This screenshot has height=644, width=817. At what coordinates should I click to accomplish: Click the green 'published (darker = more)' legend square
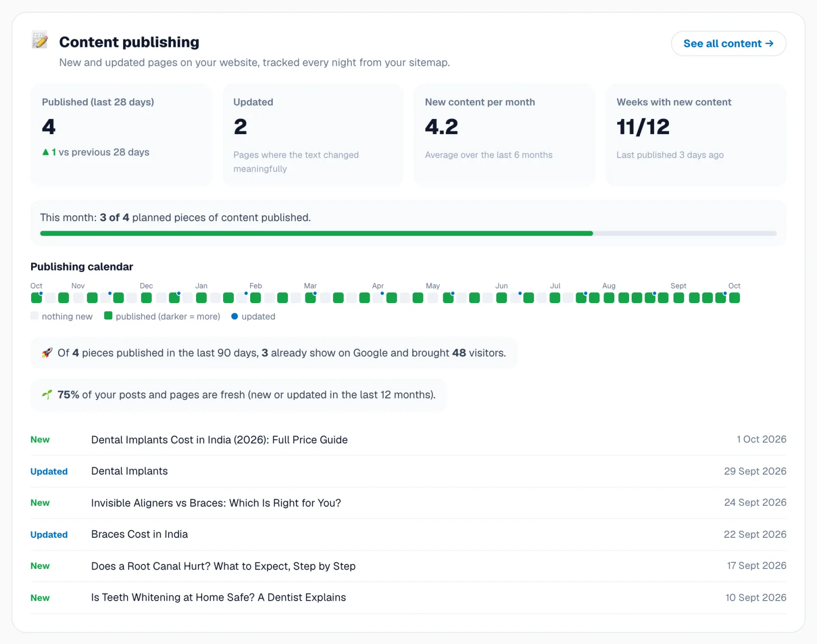[x=108, y=316]
